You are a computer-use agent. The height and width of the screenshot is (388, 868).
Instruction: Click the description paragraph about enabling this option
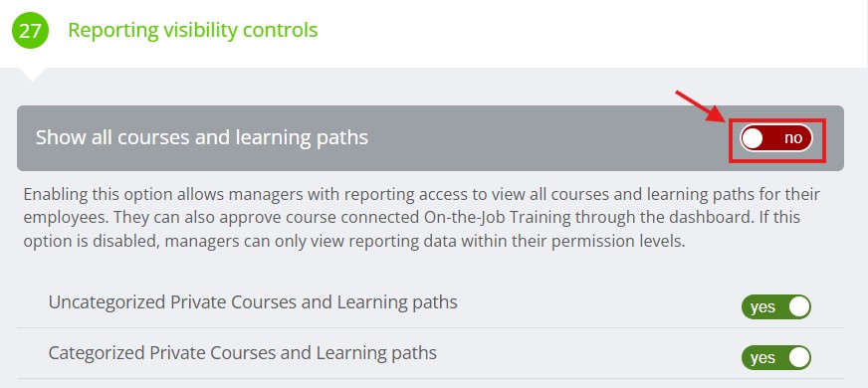(x=422, y=219)
